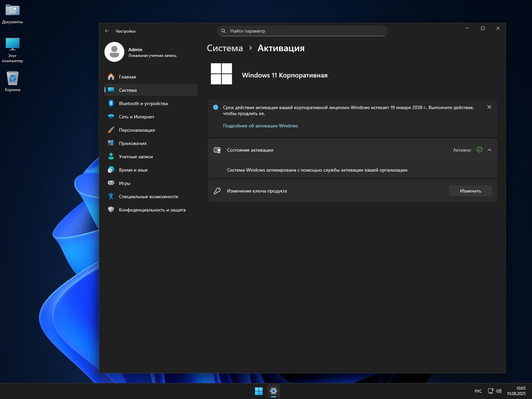Open Bluetooth и устройства settings
532x399 pixels.
click(x=151, y=103)
